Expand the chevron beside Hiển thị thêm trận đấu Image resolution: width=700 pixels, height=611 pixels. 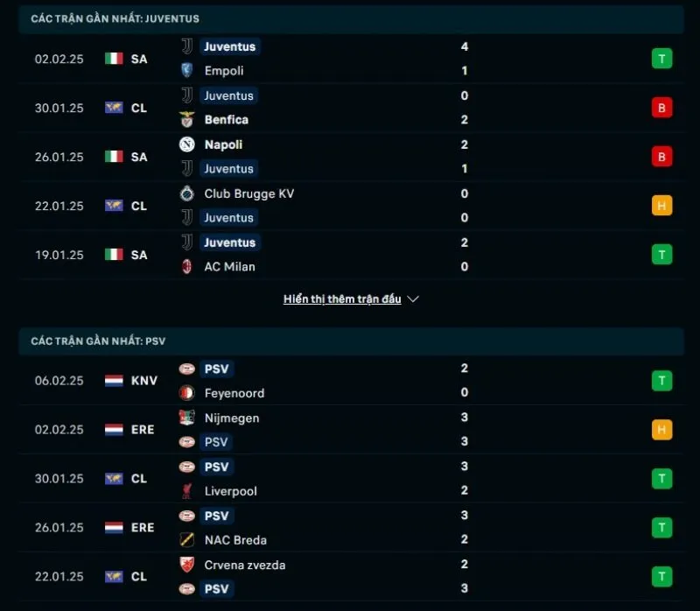tap(414, 299)
